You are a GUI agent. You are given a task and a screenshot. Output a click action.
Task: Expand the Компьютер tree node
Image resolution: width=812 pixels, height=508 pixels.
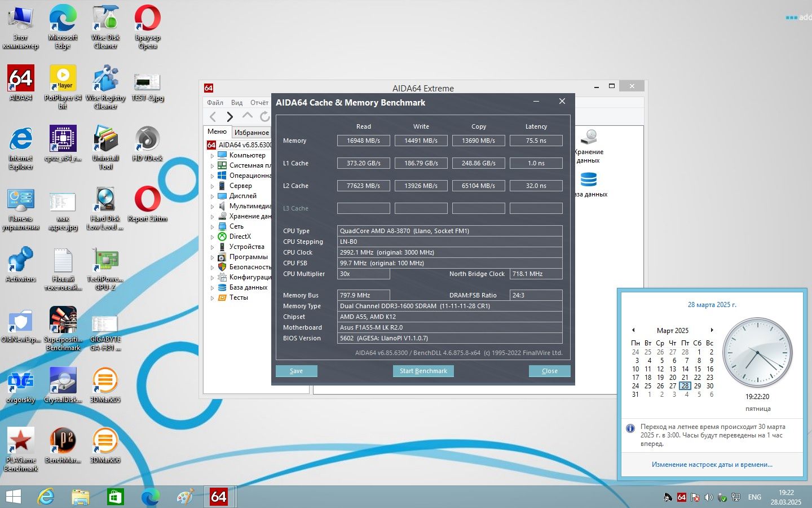(x=212, y=155)
